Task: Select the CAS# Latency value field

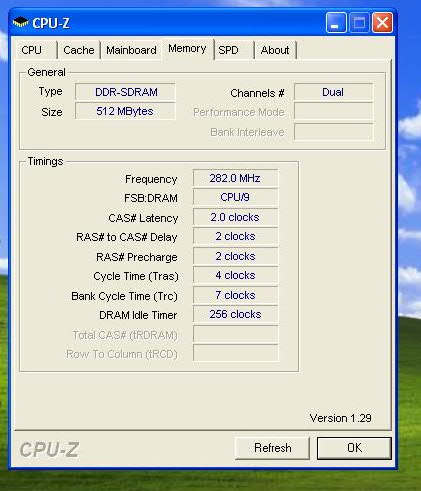Action: click(235, 217)
